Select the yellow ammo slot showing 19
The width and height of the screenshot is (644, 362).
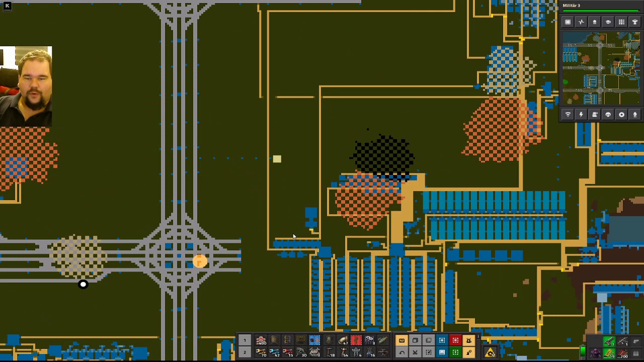click(609, 353)
